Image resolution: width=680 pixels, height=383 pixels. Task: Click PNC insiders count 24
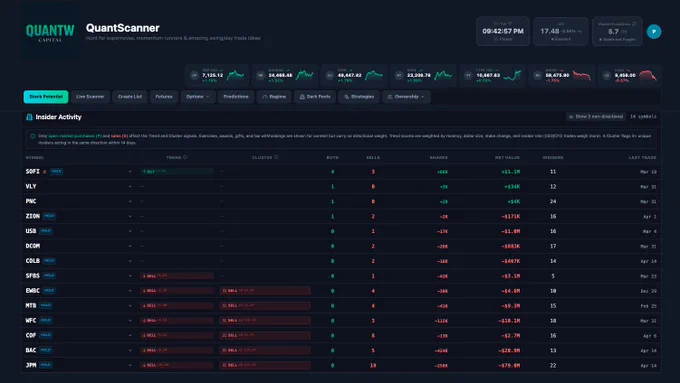pyautogui.click(x=553, y=202)
